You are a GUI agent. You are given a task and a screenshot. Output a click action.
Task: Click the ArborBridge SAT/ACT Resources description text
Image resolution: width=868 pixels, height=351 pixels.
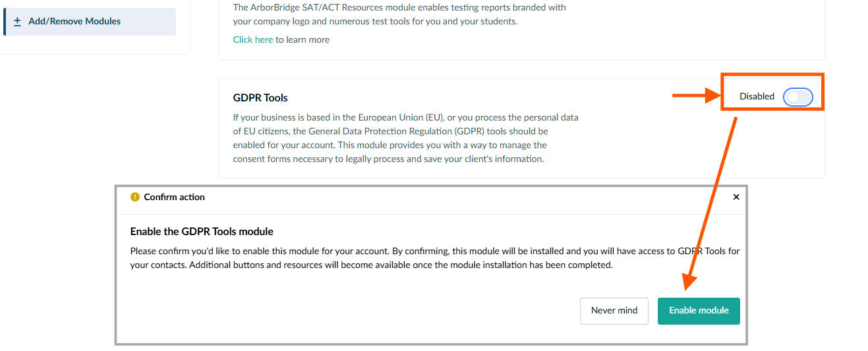(399, 14)
